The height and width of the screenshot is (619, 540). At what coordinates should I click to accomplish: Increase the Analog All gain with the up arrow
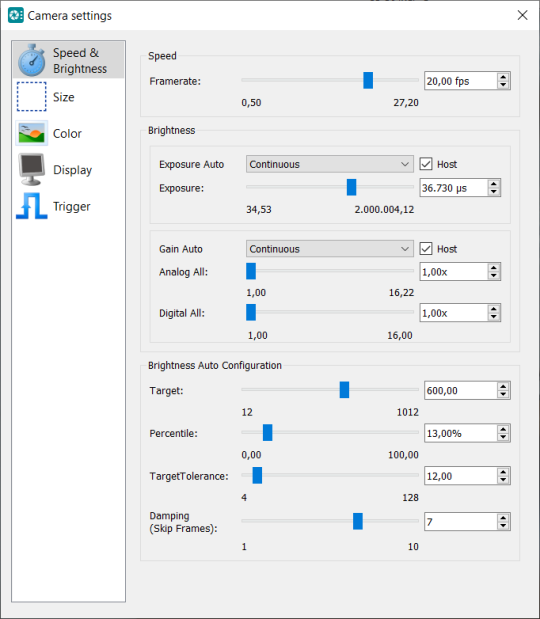(x=493, y=268)
